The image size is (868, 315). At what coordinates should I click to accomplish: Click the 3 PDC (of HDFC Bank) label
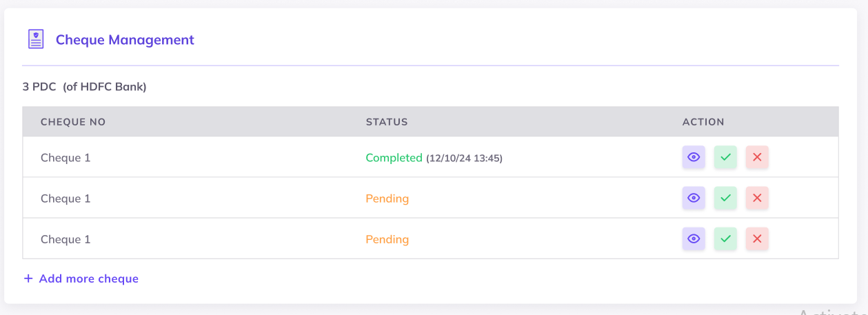84,87
